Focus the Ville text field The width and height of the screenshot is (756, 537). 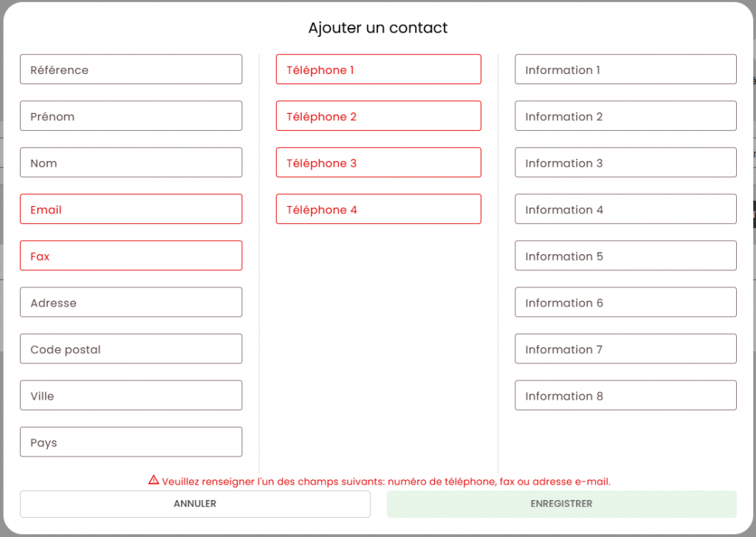(131, 395)
